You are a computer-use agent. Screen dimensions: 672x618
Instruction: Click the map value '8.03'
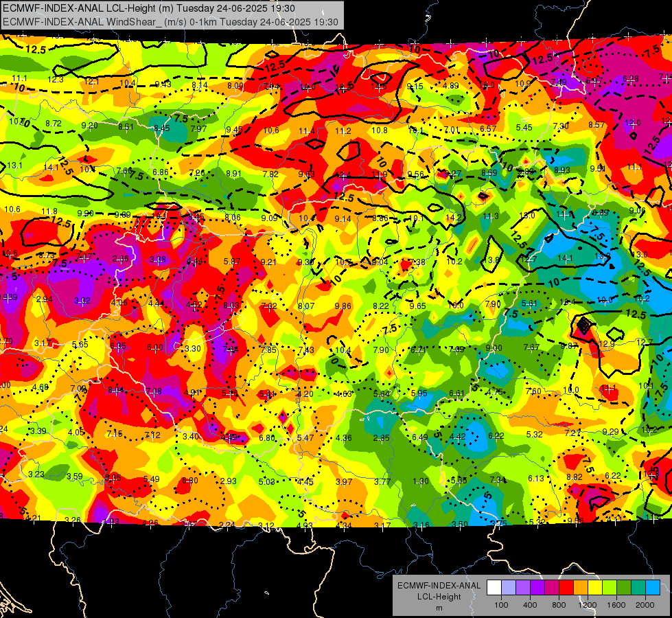231,306
